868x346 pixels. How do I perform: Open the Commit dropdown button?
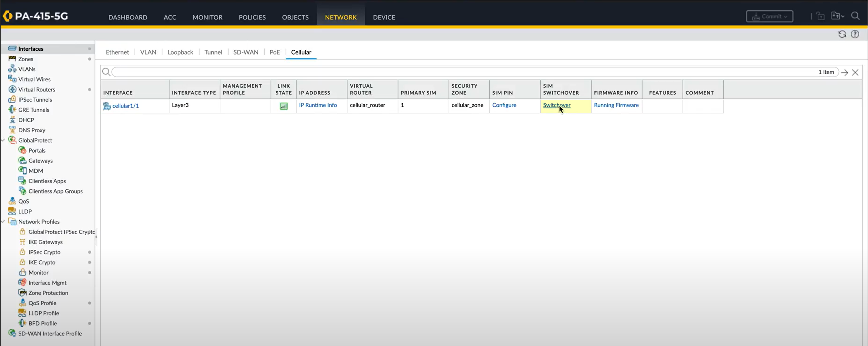(769, 16)
